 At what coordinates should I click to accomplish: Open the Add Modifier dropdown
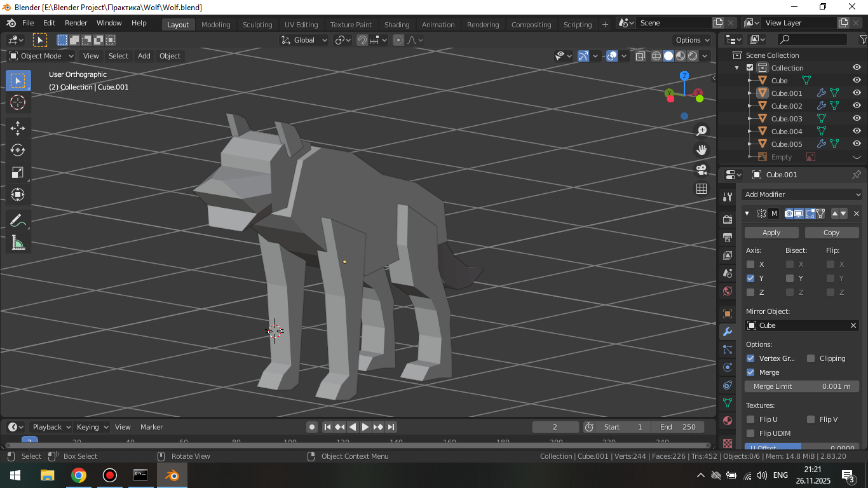(802, 194)
